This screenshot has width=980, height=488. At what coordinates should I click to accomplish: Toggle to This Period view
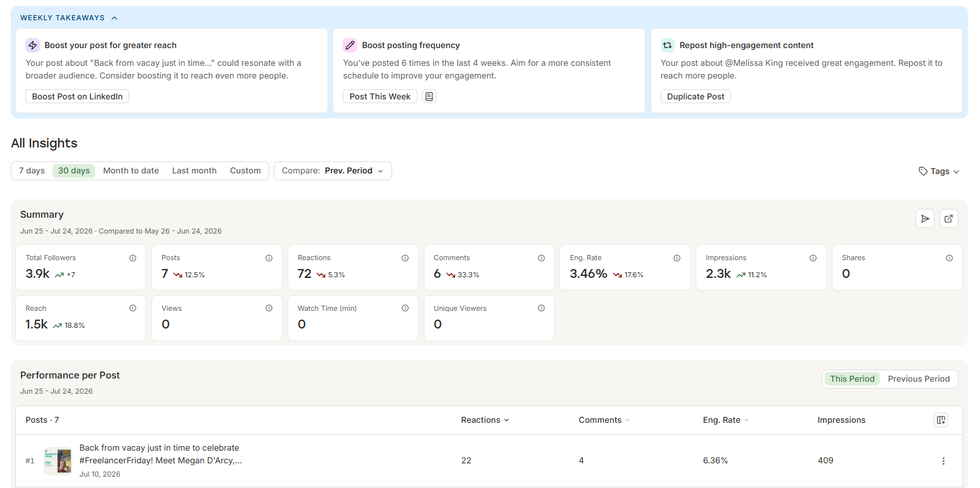852,379
